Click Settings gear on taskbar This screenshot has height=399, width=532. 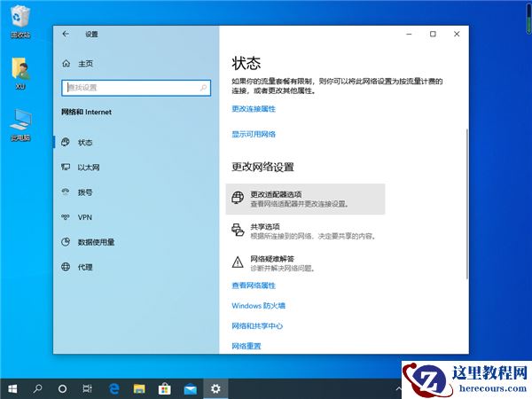click(x=215, y=389)
